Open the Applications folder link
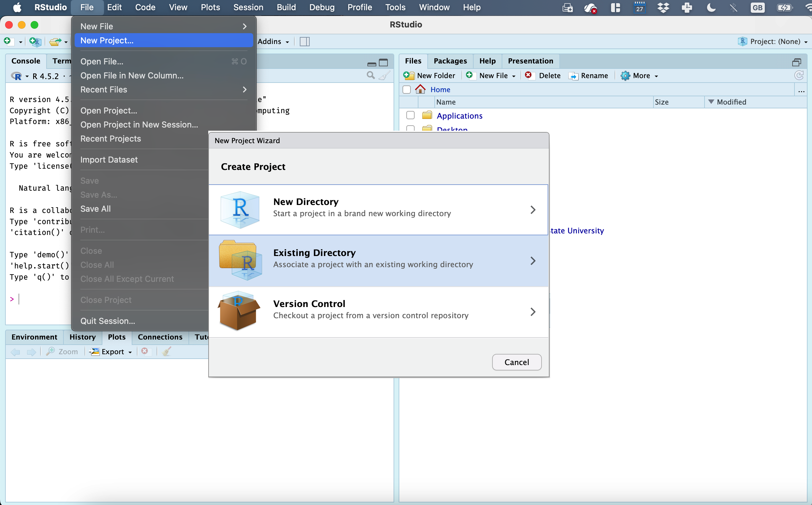812x505 pixels. pos(459,115)
